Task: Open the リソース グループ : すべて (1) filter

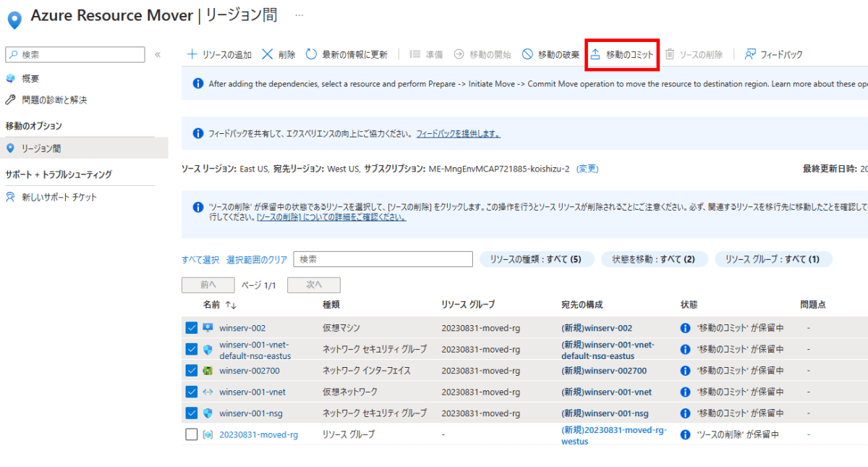Action: pyautogui.click(x=773, y=259)
